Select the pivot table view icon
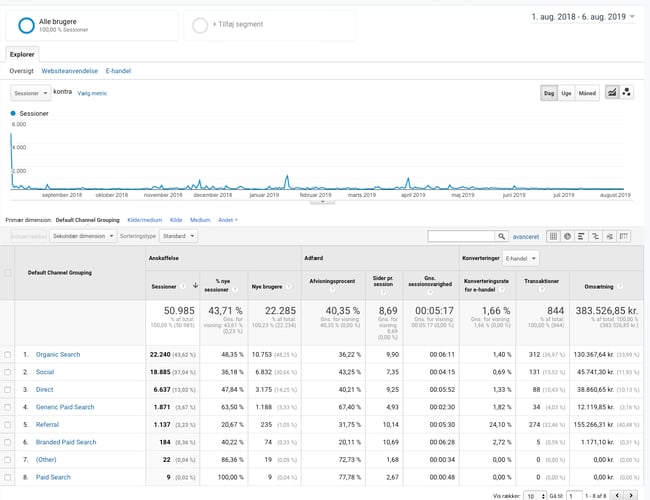 (624, 236)
